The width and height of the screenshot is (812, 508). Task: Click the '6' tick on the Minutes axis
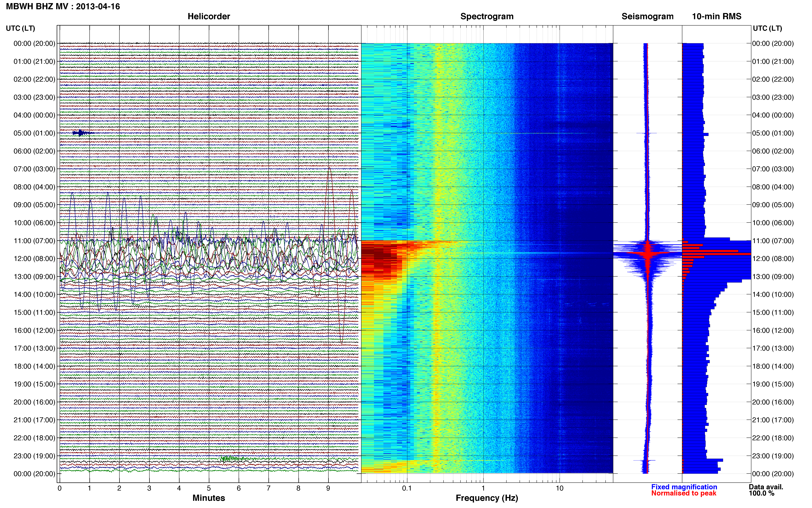[239, 488]
